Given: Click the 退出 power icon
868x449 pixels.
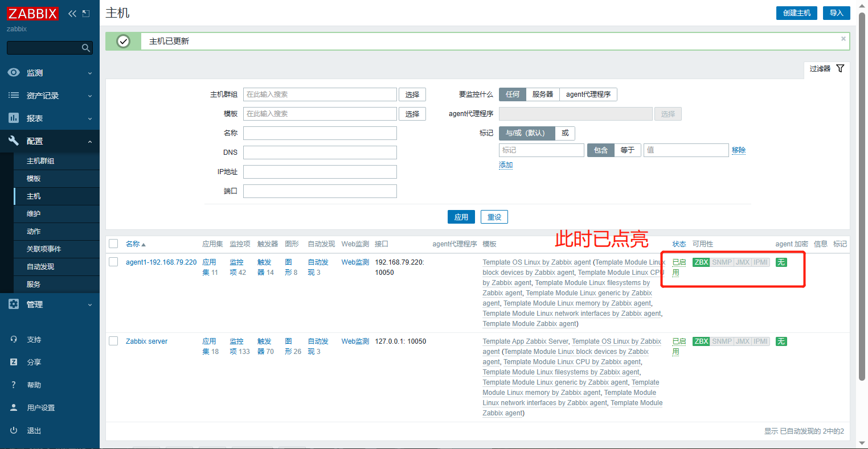Looking at the screenshot, I should (x=14, y=430).
